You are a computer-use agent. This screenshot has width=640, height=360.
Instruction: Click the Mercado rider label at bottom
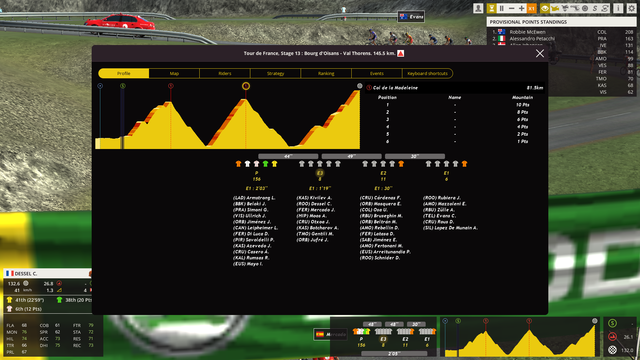coord(331,335)
